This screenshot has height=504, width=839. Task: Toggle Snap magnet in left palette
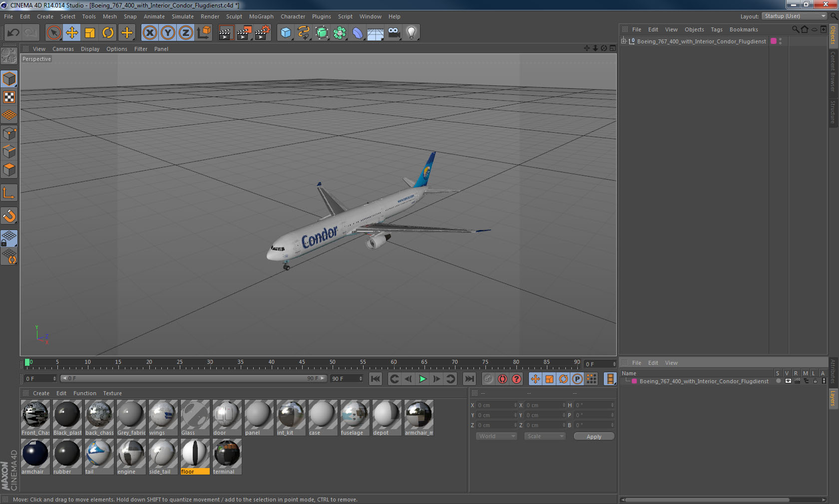click(x=9, y=216)
